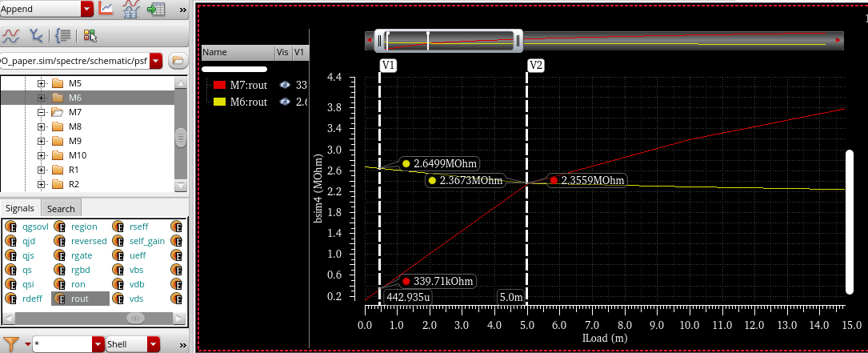The width and height of the screenshot is (868, 353).
Task: Click the colored squares selection icon
Action: click(x=90, y=36)
